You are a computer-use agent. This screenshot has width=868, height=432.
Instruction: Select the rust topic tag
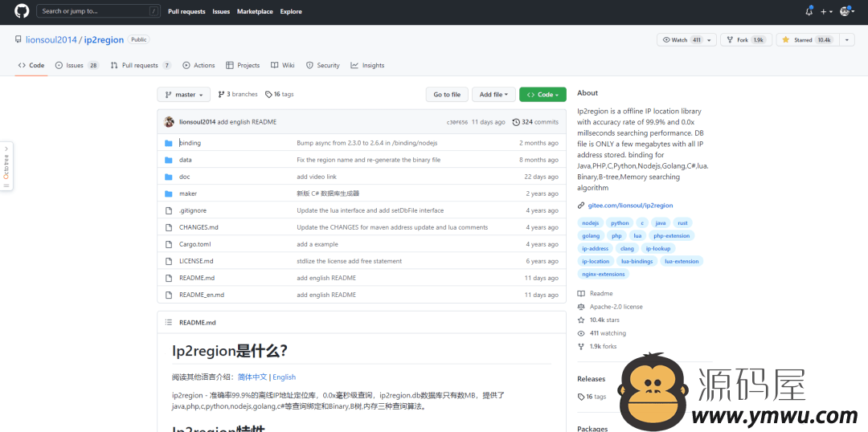682,223
